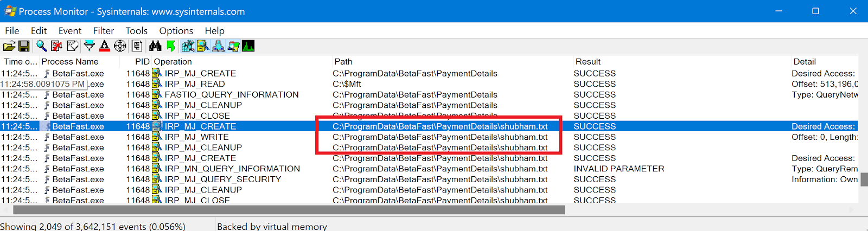Click BetaFast.exe process icon in FASTIO_QUERY_INFORMATION row
The width and height of the screenshot is (868, 231).
(x=47, y=95)
